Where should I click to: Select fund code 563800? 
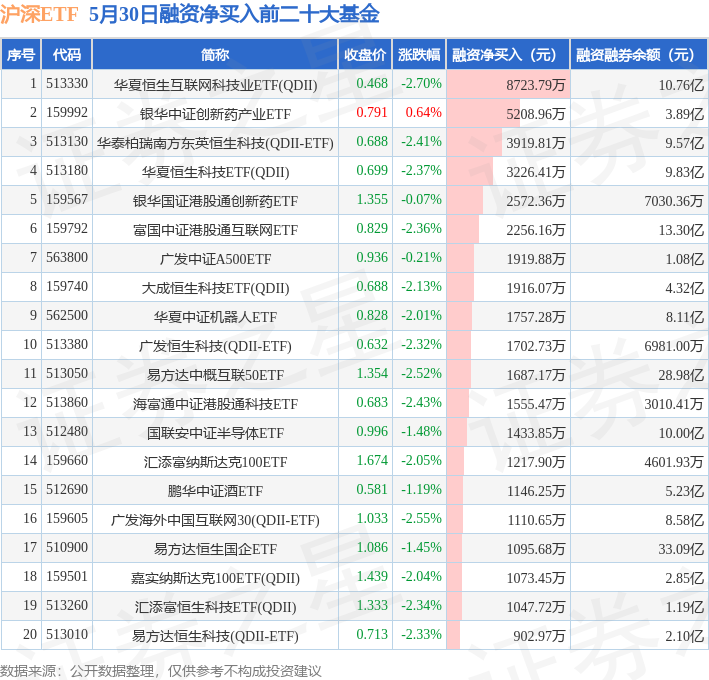tap(67, 257)
